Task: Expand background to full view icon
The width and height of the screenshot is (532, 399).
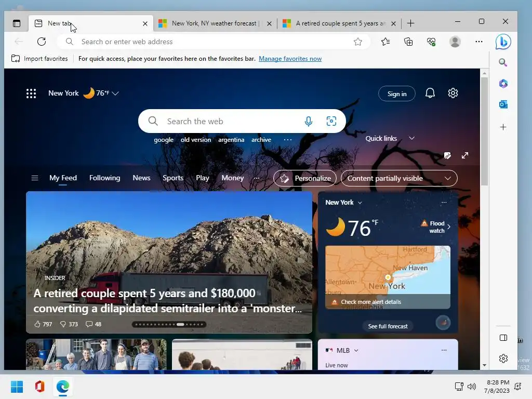Action: (465, 155)
